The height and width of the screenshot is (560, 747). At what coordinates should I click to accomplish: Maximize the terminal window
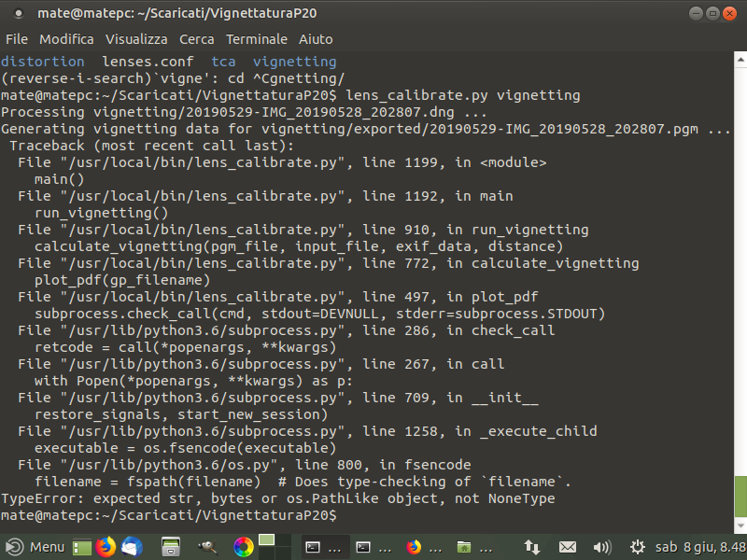pos(712,13)
